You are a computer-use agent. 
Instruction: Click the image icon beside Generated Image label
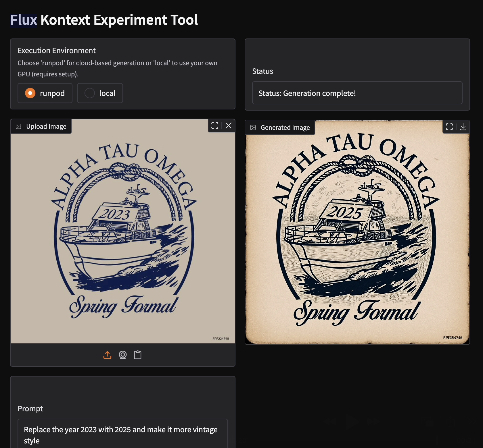tap(253, 127)
